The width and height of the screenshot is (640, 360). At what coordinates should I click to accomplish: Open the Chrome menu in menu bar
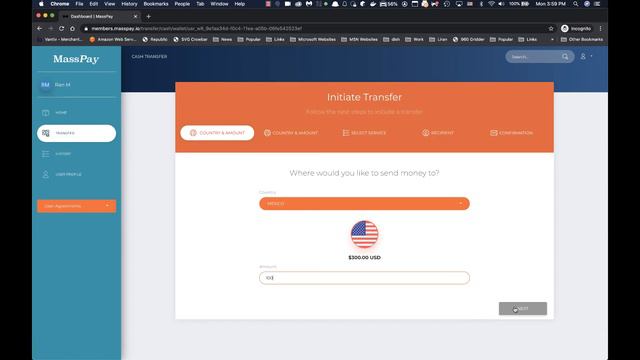(60, 4)
